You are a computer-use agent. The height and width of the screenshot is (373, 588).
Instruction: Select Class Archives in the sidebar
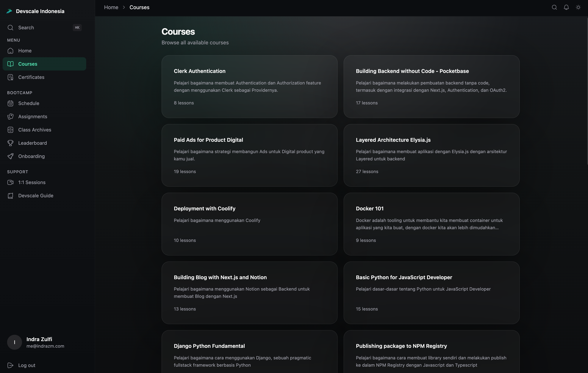(x=35, y=130)
